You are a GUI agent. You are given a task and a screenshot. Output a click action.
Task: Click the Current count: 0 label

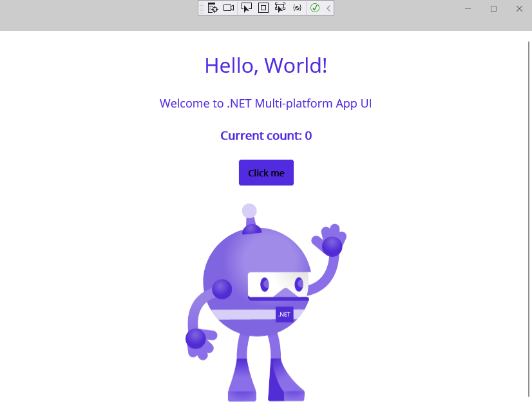[265, 136]
